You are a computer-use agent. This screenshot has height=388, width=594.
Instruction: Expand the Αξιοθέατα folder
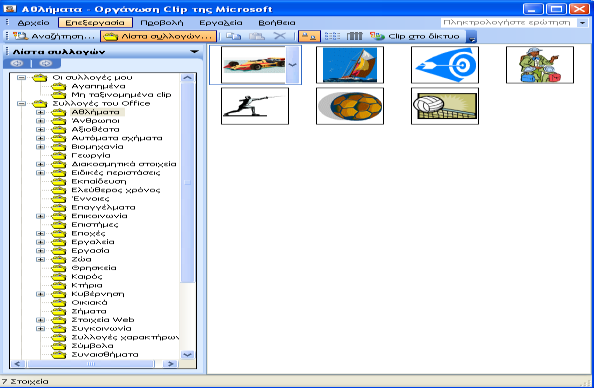pyautogui.click(x=40, y=130)
